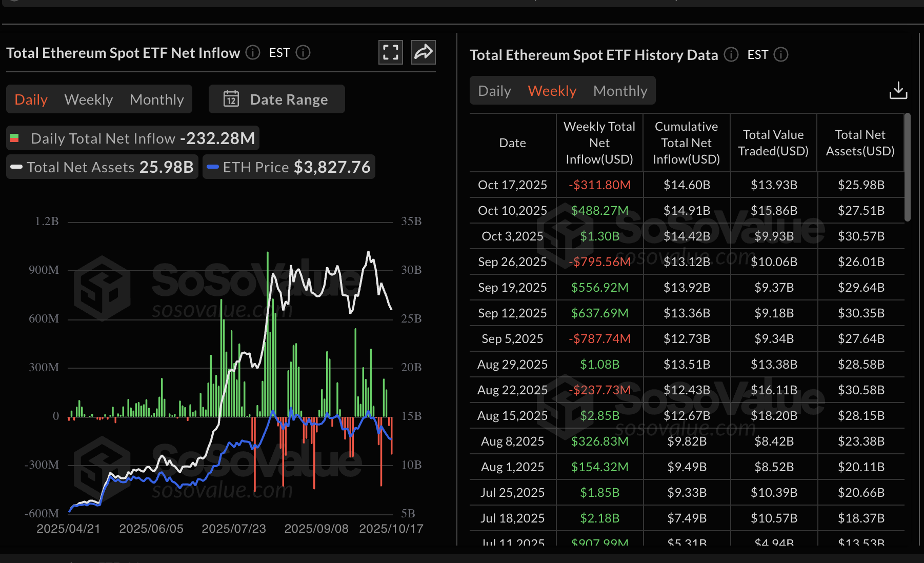Click info icon next to history EST

(x=780, y=54)
